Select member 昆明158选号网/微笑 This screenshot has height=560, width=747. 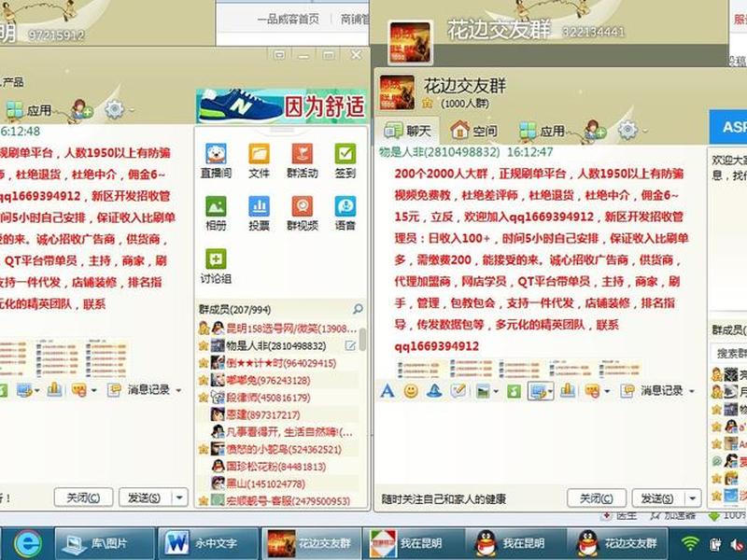[276, 329]
